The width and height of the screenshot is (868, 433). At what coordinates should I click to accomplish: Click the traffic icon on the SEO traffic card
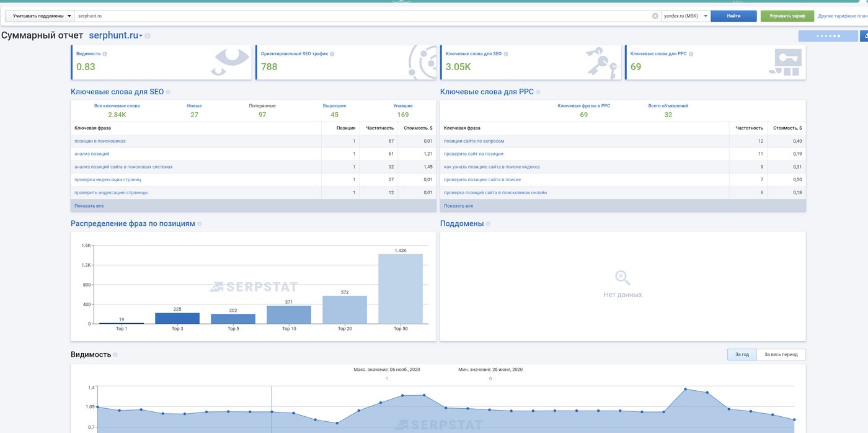[x=423, y=62]
